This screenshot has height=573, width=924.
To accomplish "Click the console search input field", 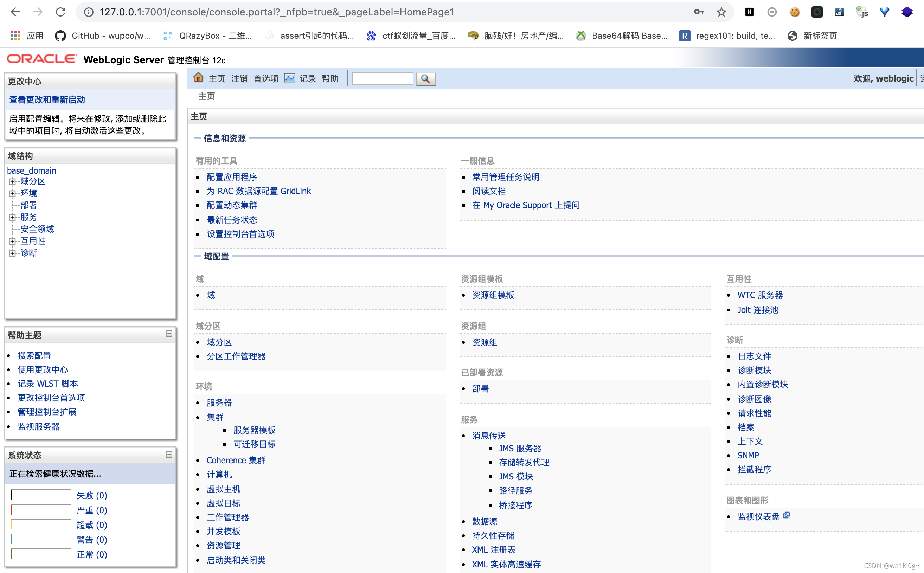I will pos(383,79).
